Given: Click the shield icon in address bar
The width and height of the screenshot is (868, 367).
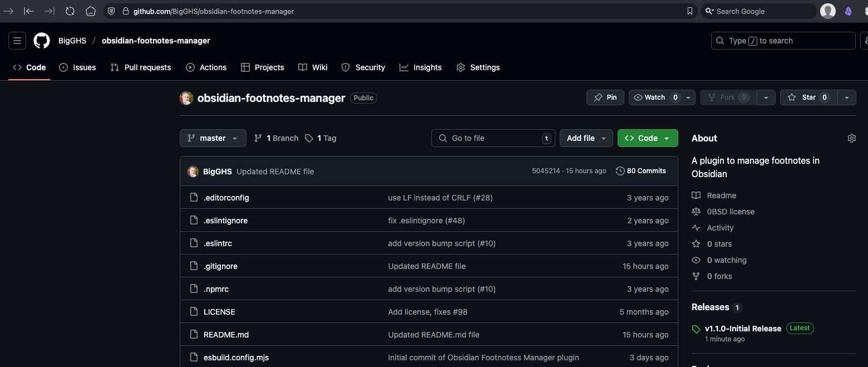Looking at the screenshot, I should tap(111, 11).
